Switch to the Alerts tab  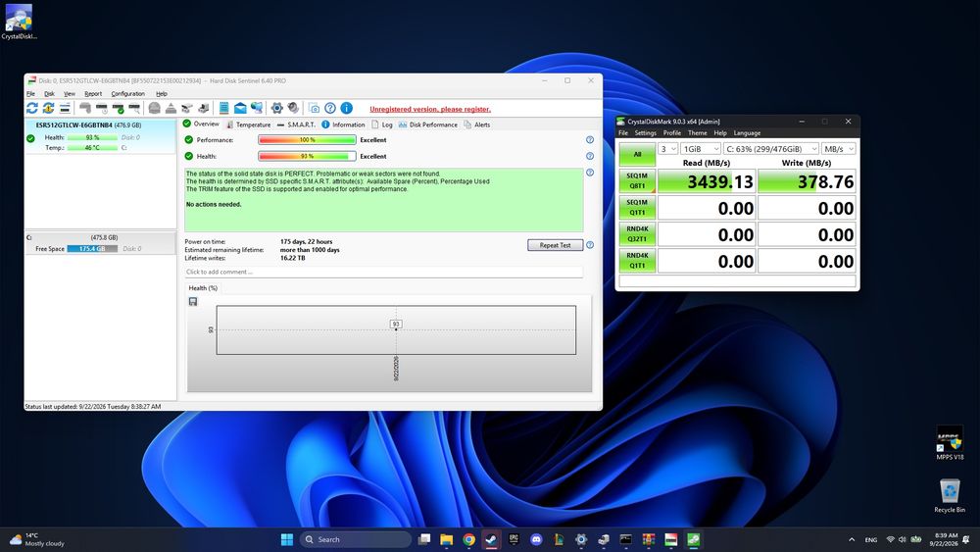click(x=477, y=125)
